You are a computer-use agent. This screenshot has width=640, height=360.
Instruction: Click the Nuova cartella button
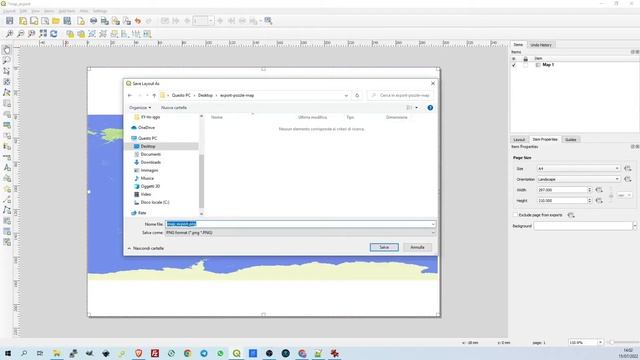pos(174,108)
